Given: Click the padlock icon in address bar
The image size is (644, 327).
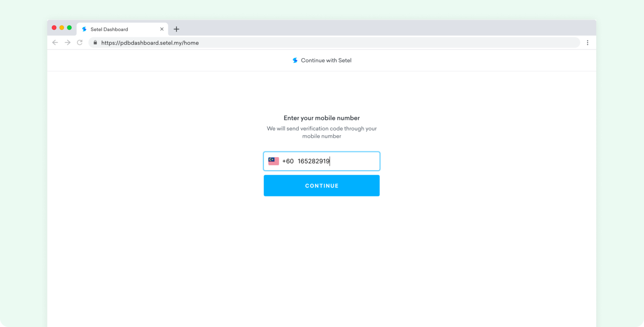Looking at the screenshot, I should [x=95, y=43].
